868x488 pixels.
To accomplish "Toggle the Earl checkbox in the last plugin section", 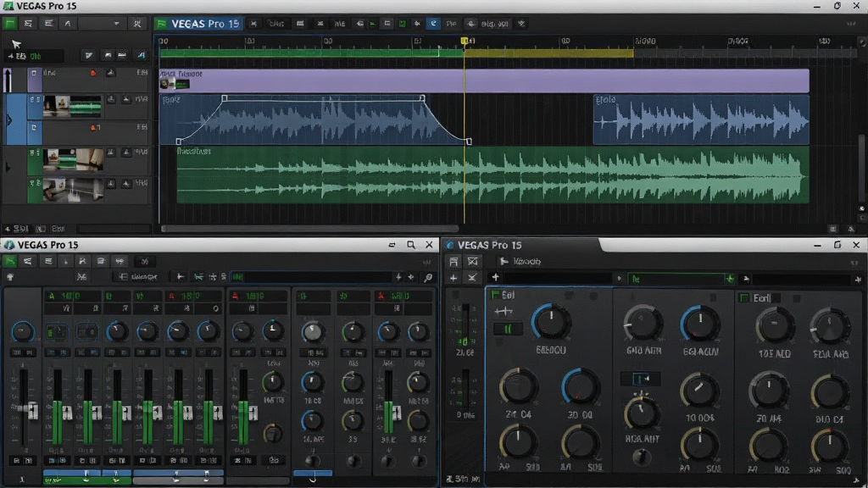I will 744,298.
